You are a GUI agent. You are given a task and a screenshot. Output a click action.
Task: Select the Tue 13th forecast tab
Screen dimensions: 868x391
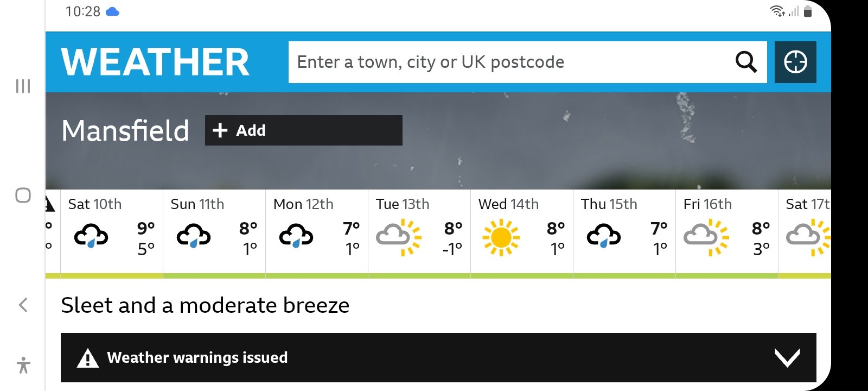pyautogui.click(x=419, y=234)
